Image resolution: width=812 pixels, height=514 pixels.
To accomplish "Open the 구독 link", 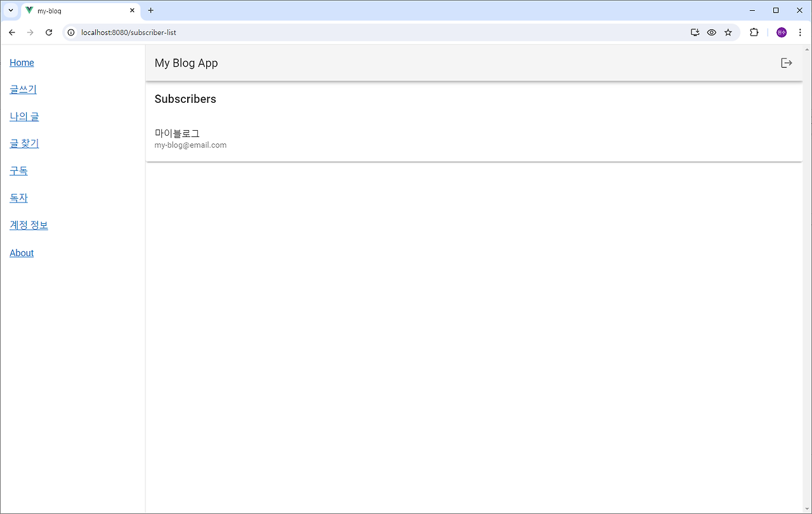I will click(x=18, y=171).
